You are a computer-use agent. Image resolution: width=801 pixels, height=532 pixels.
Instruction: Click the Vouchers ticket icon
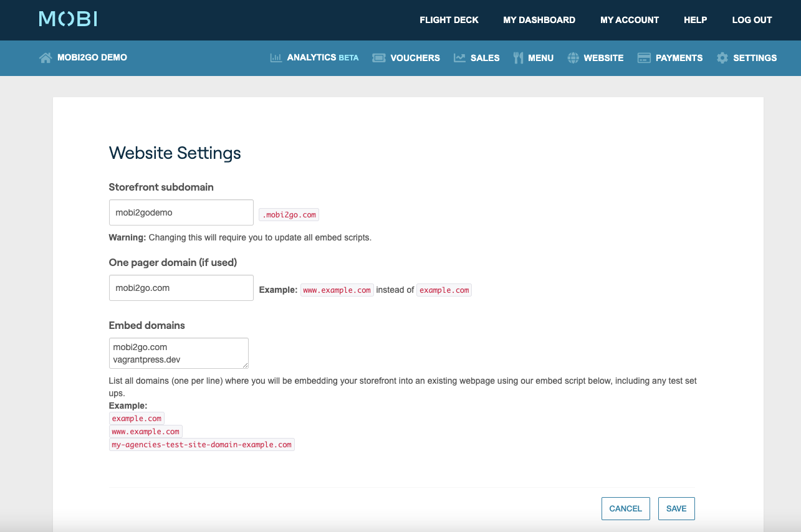click(x=378, y=58)
